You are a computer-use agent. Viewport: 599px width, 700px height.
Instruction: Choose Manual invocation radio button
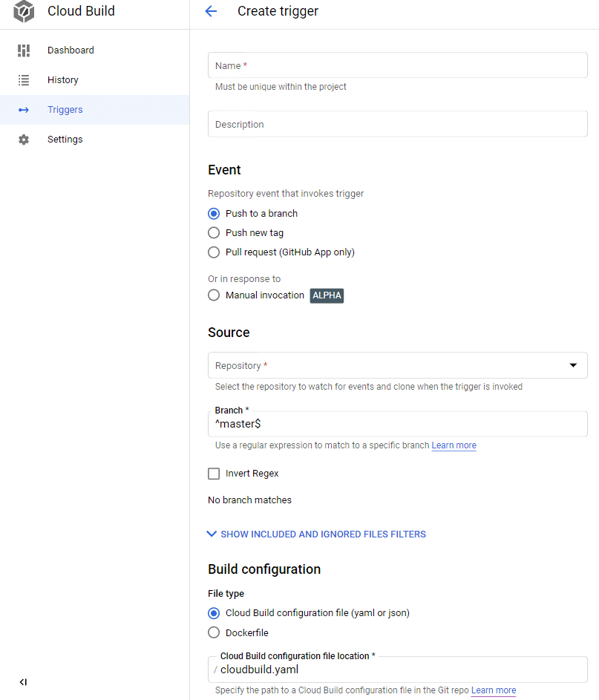coord(214,295)
